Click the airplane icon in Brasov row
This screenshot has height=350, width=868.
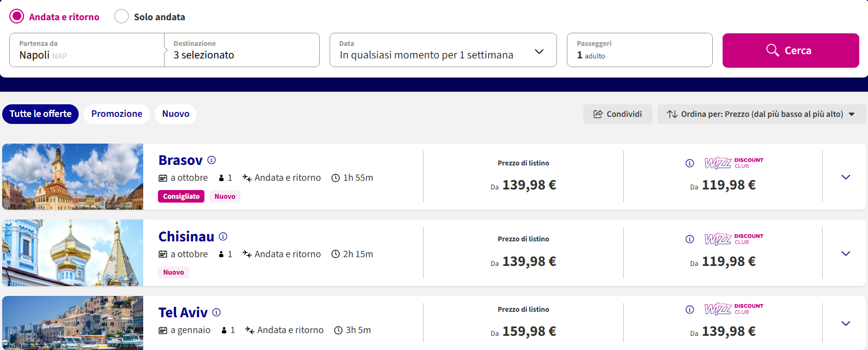point(247,178)
